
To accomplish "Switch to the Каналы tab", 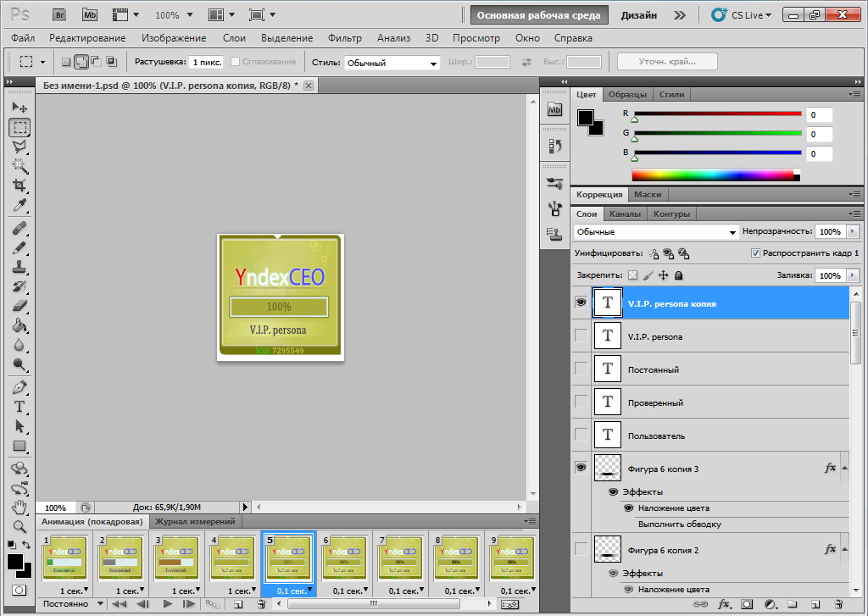I will click(x=625, y=214).
